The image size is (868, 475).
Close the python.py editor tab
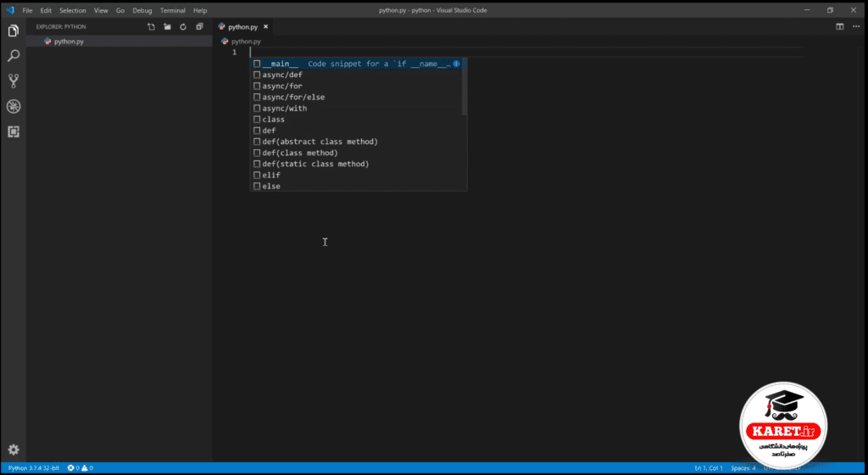(265, 26)
